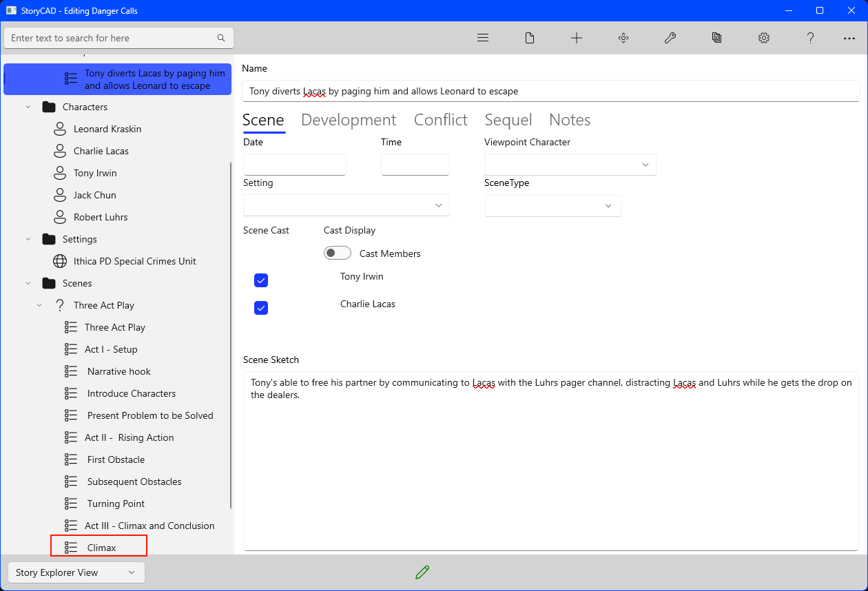Uncheck the Charlie Lacas cast checkbox
The image size is (868, 591).
pos(261,308)
